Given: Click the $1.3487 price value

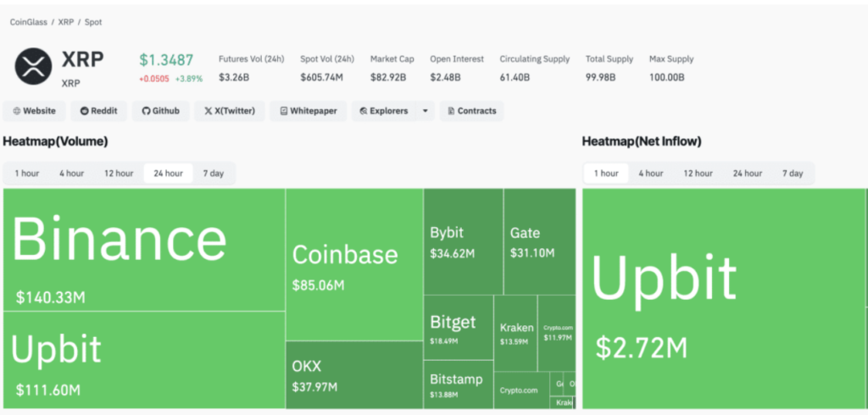Looking at the screenshot, I should tap(166, 60).
